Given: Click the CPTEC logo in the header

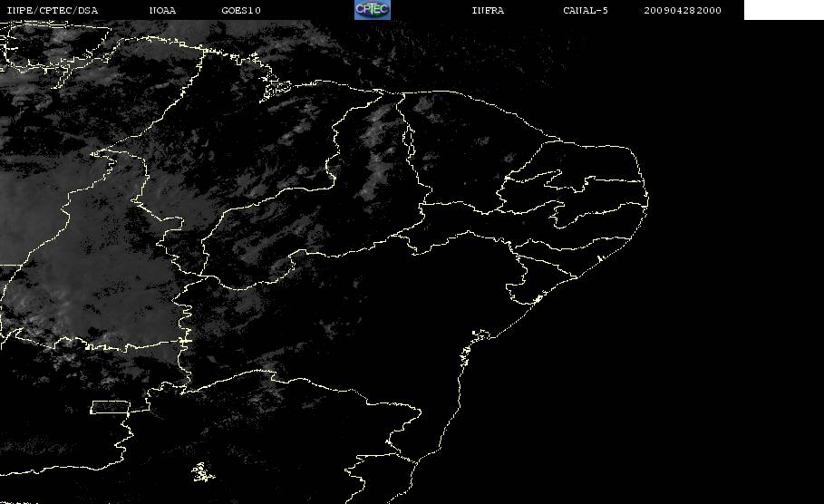Looking at the screenshot, I should point(372,9).
